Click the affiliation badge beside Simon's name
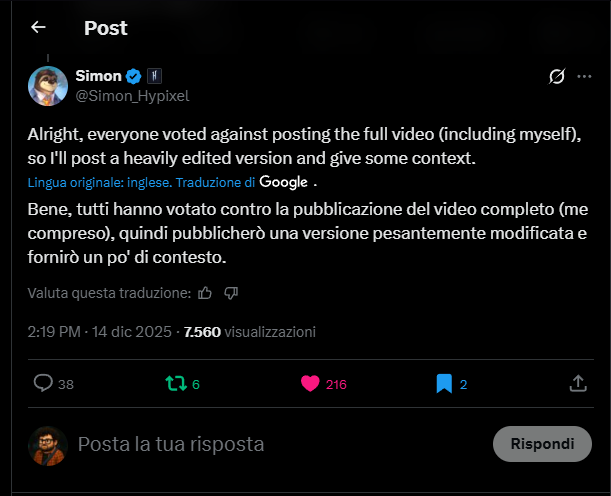 [x=154, y=76]
